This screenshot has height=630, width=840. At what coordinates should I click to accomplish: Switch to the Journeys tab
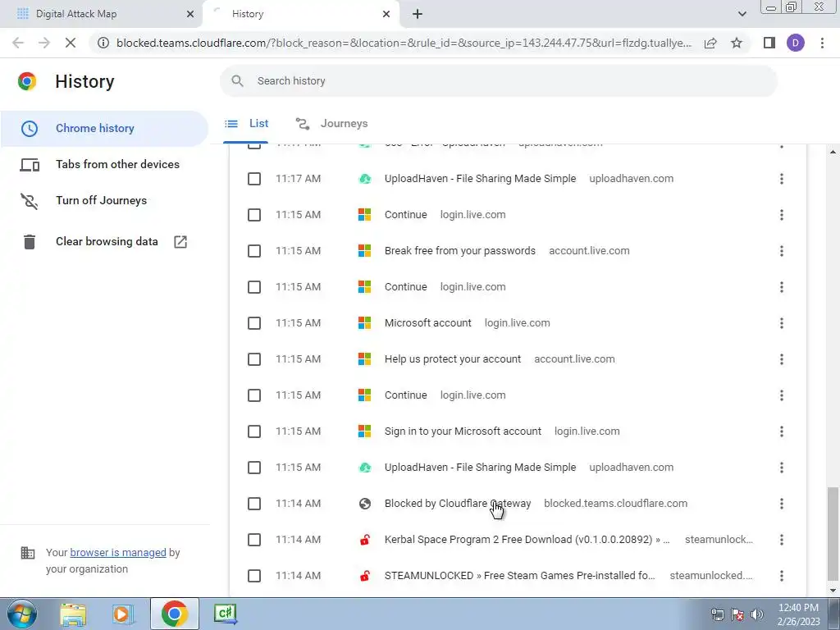331,124
